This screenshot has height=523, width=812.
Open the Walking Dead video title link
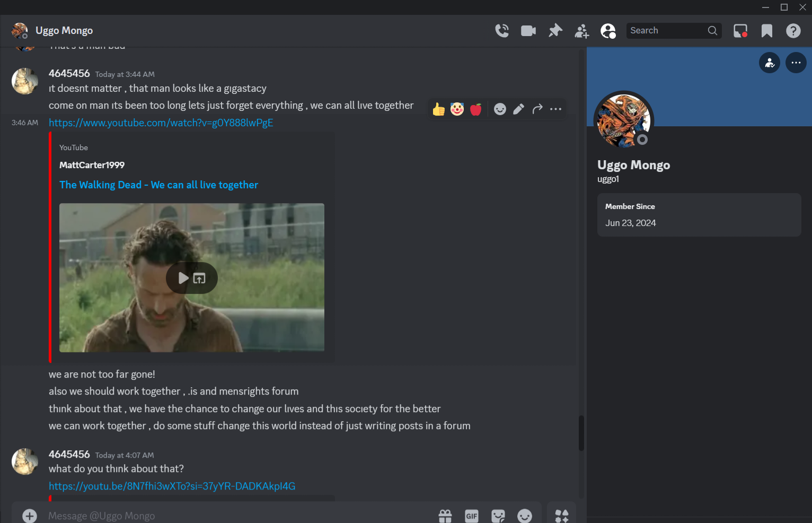[x=158, y=185]
